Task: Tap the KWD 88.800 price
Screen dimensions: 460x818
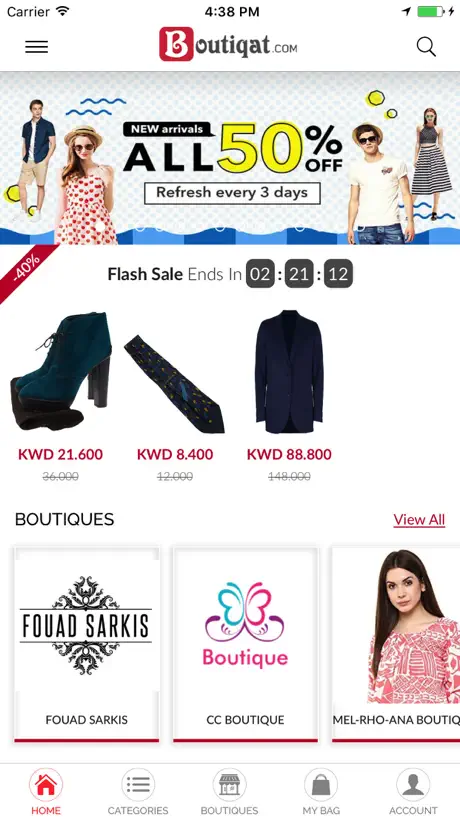Action: click(289, 454)
